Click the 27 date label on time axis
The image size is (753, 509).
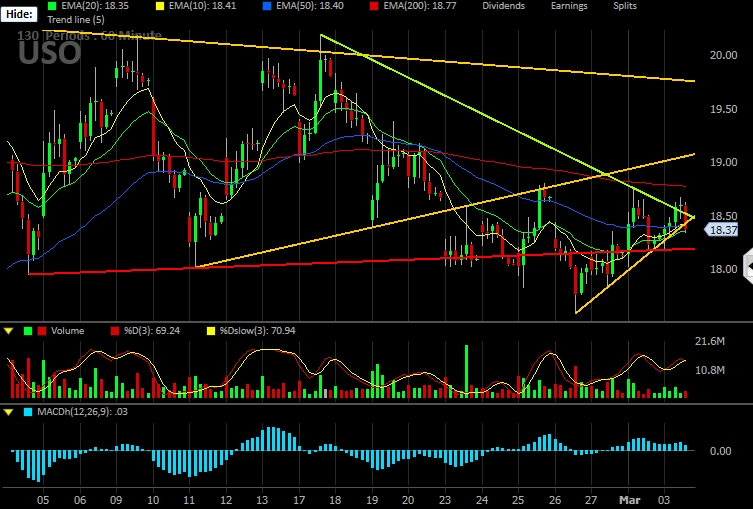coord(591,500)
